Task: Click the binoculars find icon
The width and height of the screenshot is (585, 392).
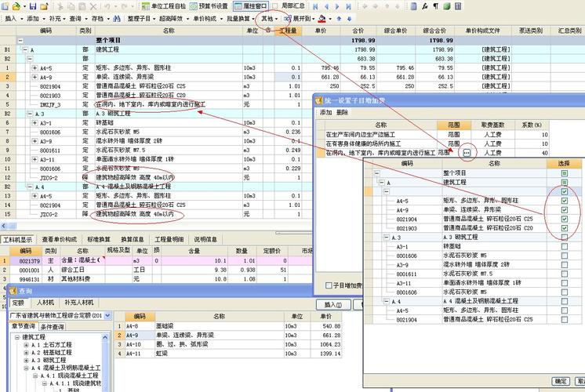Action: tap(117, 18)
